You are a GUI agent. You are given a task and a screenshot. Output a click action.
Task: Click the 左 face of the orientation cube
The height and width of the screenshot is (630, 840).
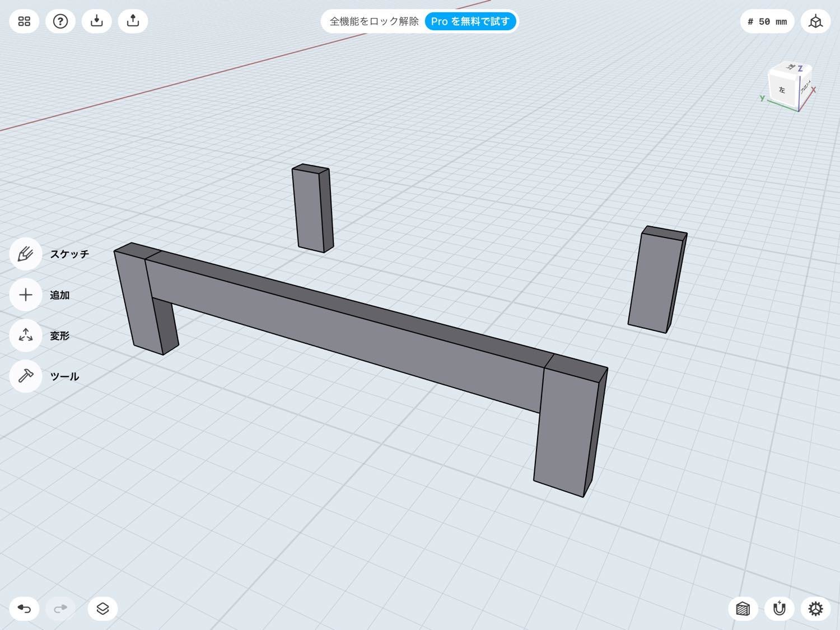pos(782,90)
